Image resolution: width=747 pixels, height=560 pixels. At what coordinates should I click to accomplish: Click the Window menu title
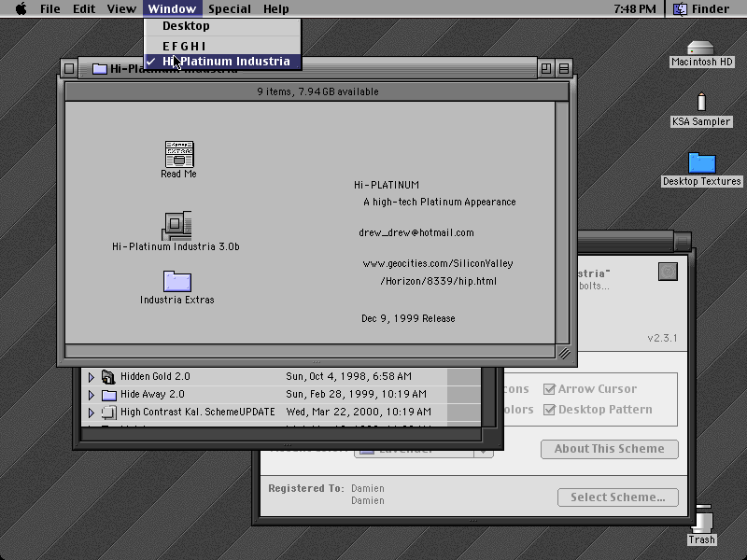172,8
